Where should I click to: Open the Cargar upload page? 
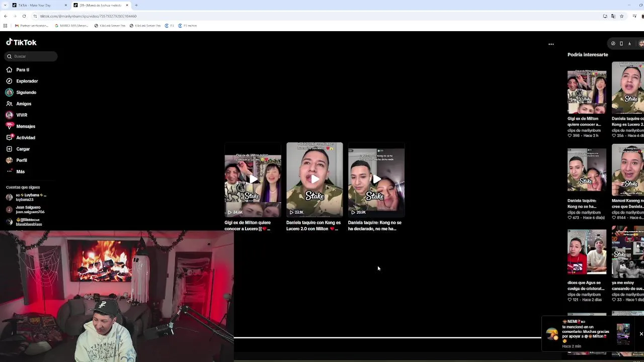(23, 149)
